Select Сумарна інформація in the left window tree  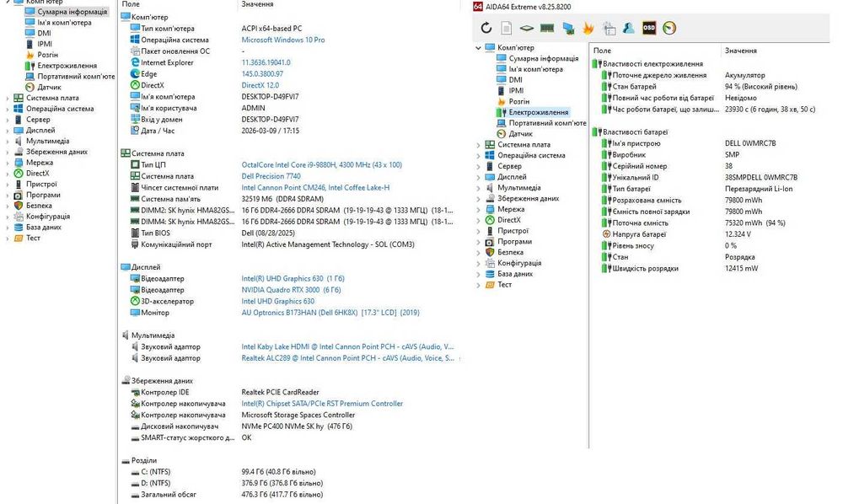pyautogui.click(x=72, y=11)
